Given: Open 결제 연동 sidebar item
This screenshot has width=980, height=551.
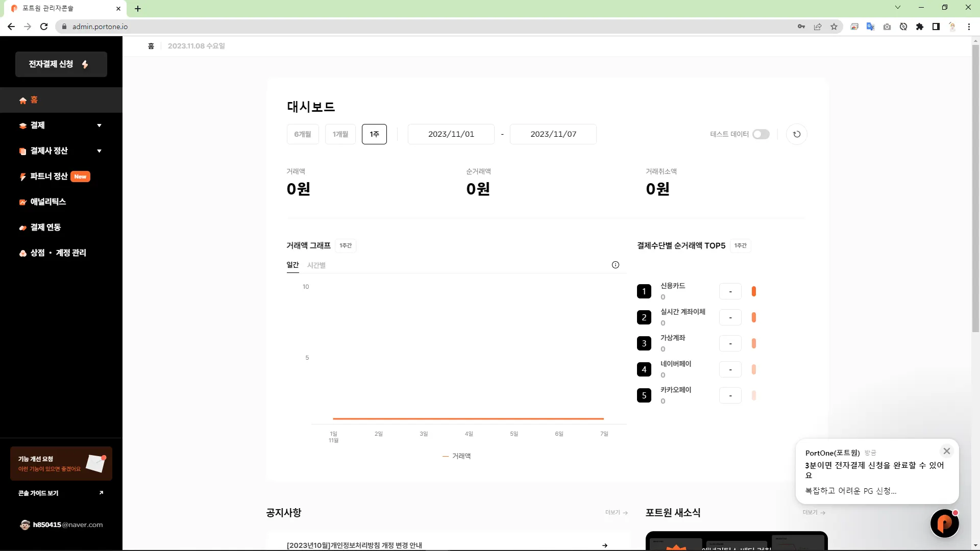Looking at the screenshot, I should point(45,227).
